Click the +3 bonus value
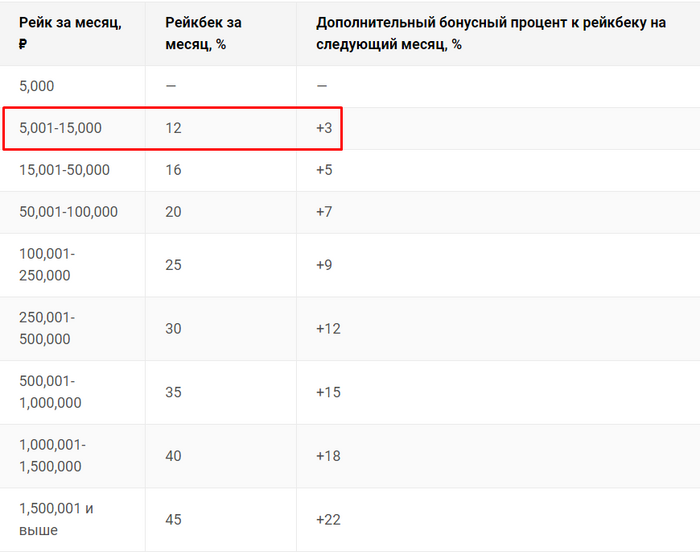 pos(323,128)
